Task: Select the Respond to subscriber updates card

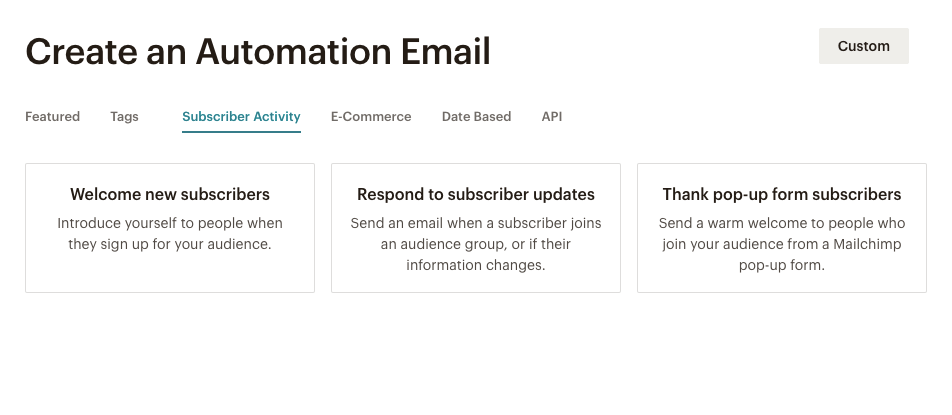Action: [476, 228]
